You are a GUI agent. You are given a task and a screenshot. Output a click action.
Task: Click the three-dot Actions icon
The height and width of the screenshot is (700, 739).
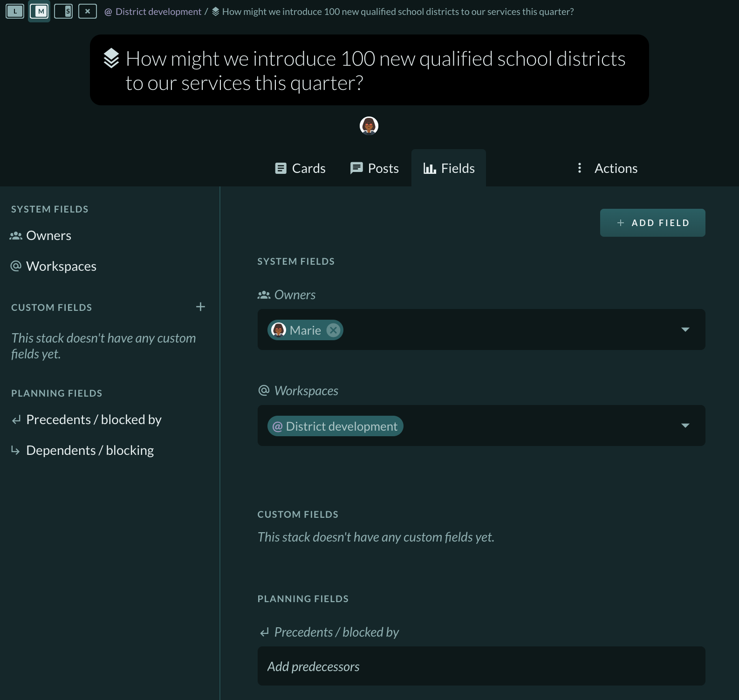click(x=579, y=168)
